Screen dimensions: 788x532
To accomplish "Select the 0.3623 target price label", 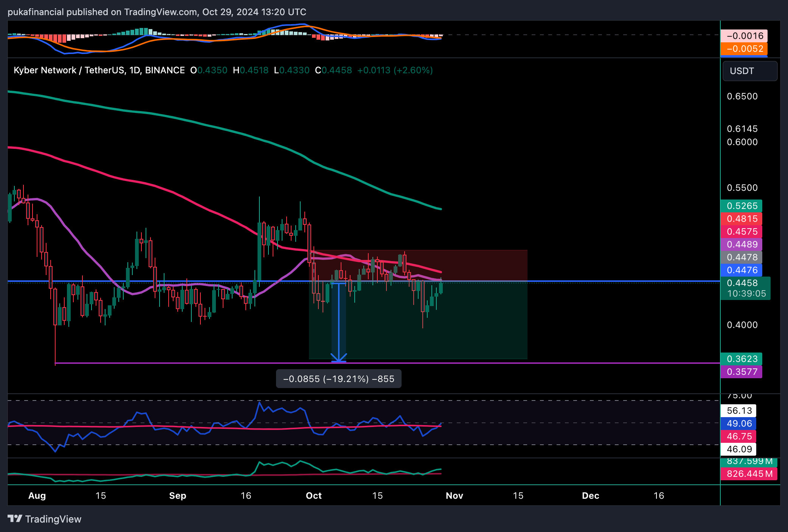I will (x=741, y=359).
